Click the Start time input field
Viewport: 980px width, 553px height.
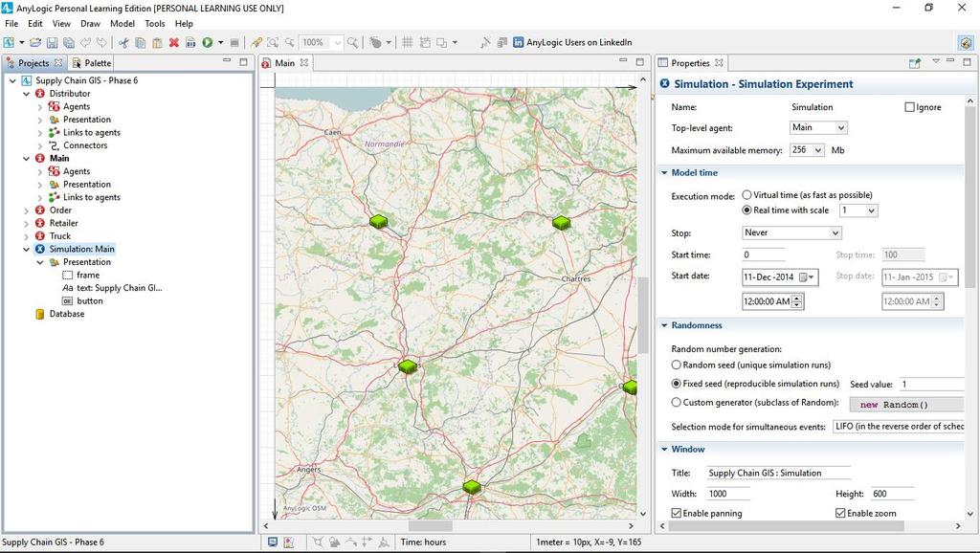pos(763,254)
